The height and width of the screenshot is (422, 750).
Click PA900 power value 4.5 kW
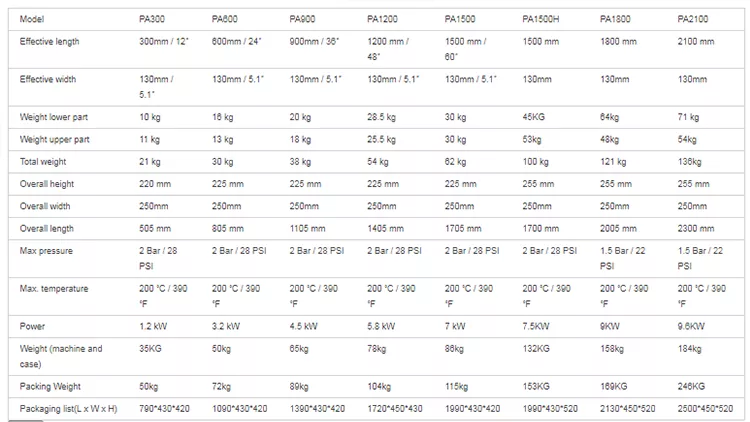303,326
